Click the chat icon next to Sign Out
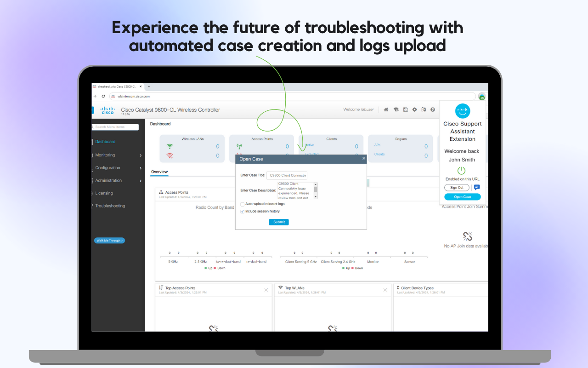 click(x=477, y=187)
